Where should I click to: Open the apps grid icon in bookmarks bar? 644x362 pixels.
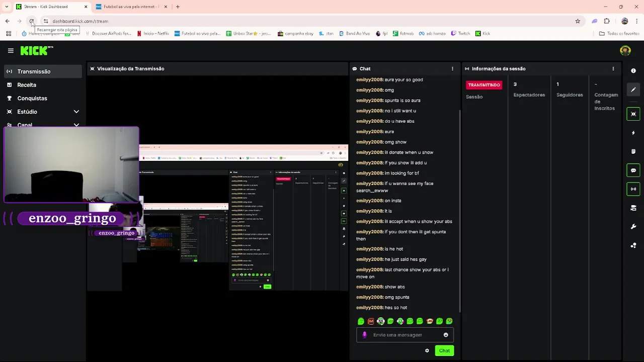[x=9, y=34]
